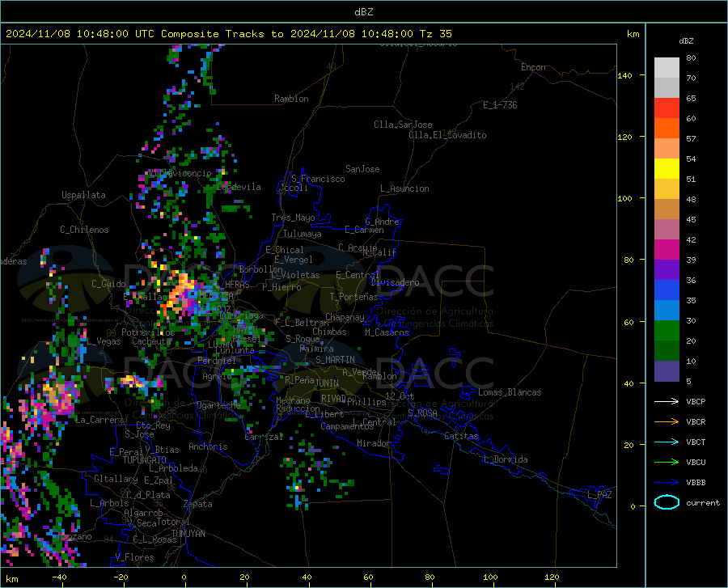Pick the purple swatch between 39 and 36
Image resolution: width=728 pixels, height=588 pixels.
click(x=667, y=270)
